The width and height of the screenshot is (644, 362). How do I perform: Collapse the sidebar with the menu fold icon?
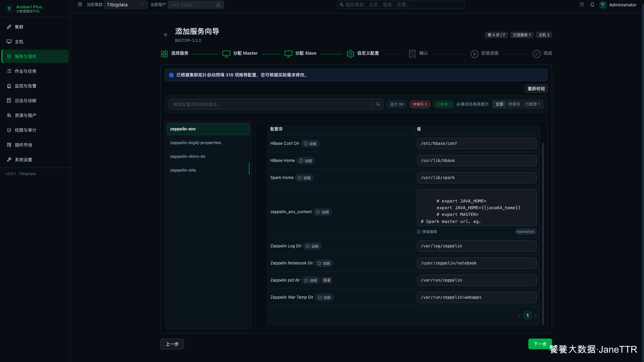click(80, 5)
